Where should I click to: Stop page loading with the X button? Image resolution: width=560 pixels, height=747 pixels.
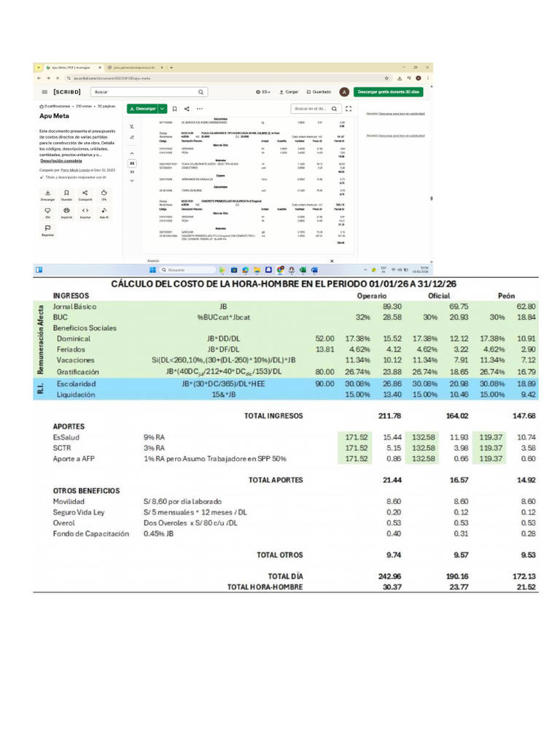coord(57,78)
